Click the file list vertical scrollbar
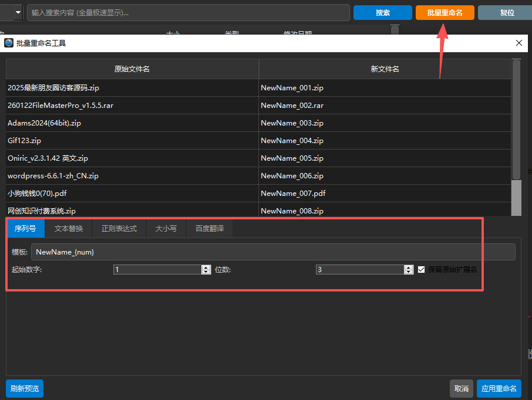The image size is (532, 400). click(x=516, y=117)
